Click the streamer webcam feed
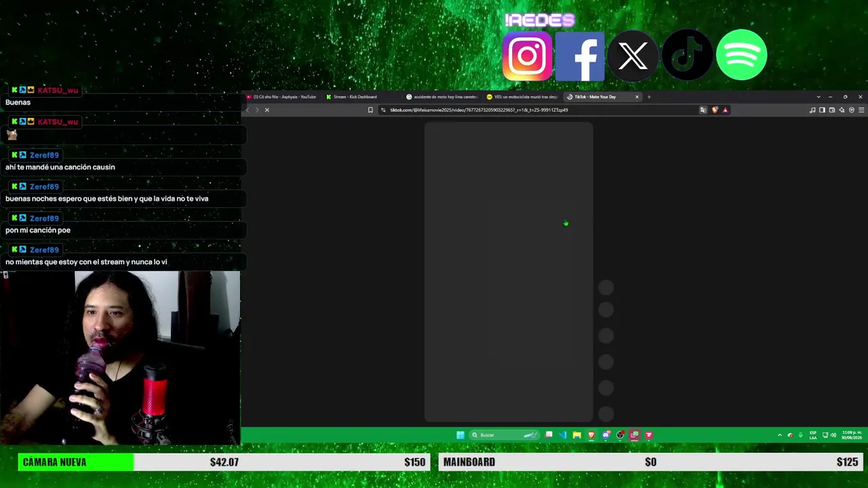 [120, 358]
